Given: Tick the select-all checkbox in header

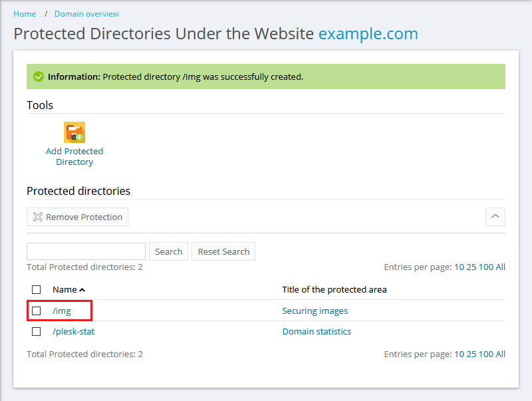Looking at the screenshot, I should [37, 290].
